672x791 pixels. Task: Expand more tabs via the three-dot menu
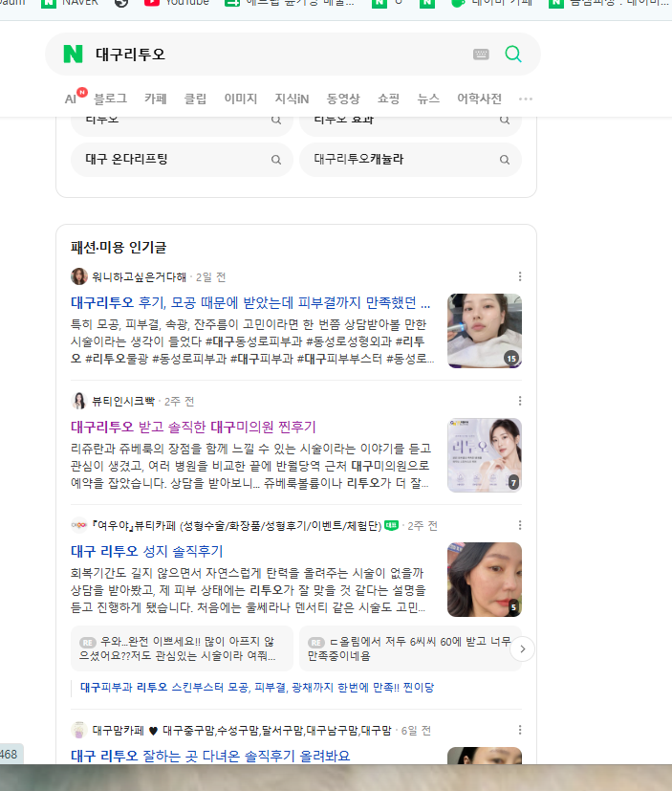526,99
